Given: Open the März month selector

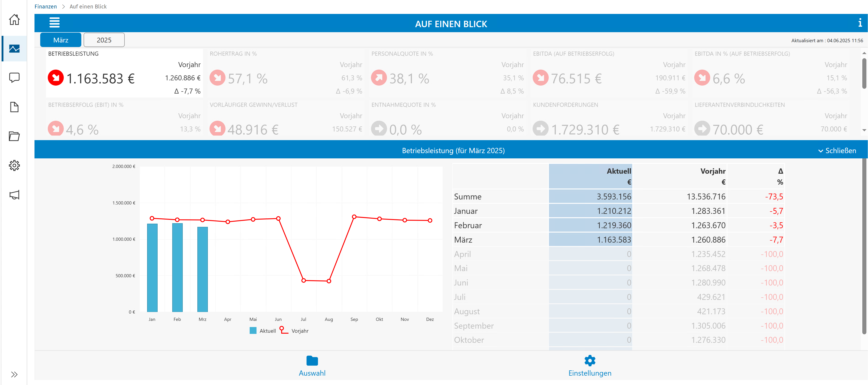Looking at the screenshot, I should (61, 40).
